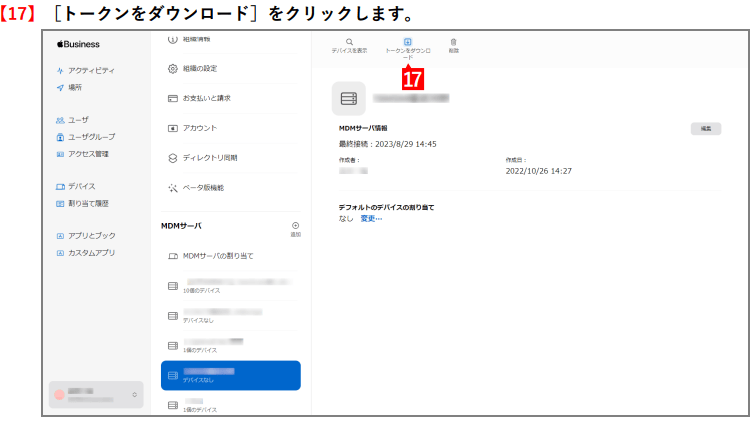Image resolution: width=755 pixels, height=423 pixels.
Task: Open 割り当て履歴 in the sidebar
Action: (x=83, y=203)
